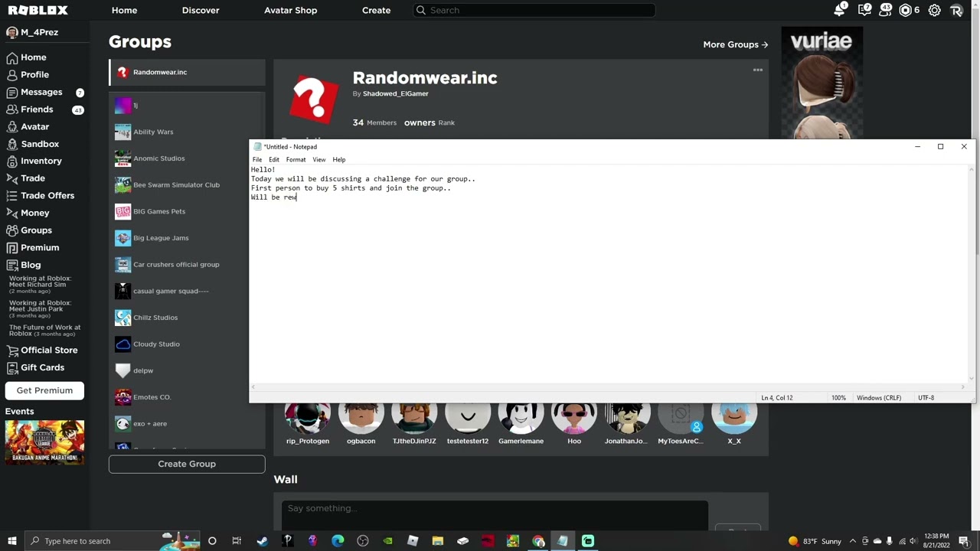
Task: Open blog post Meet Richard Sim
Action: (x=40, y=285)
